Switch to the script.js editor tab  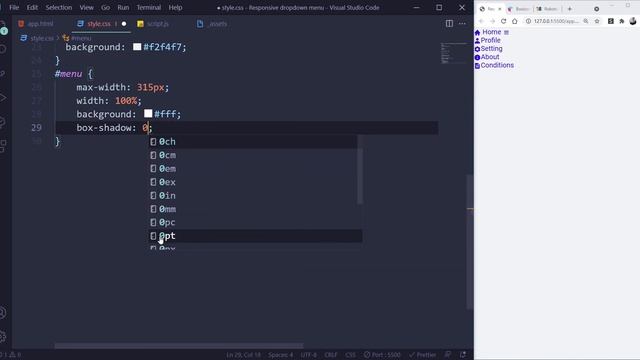point(153,24)
